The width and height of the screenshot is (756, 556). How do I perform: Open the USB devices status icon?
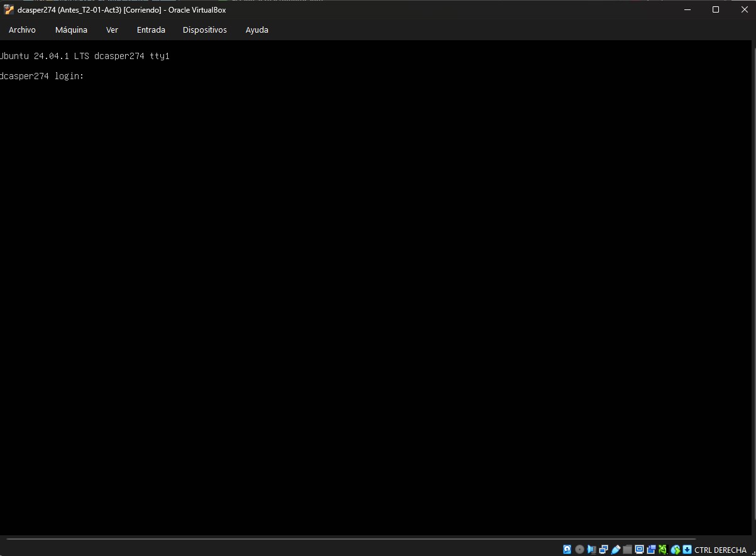(615, 550)
